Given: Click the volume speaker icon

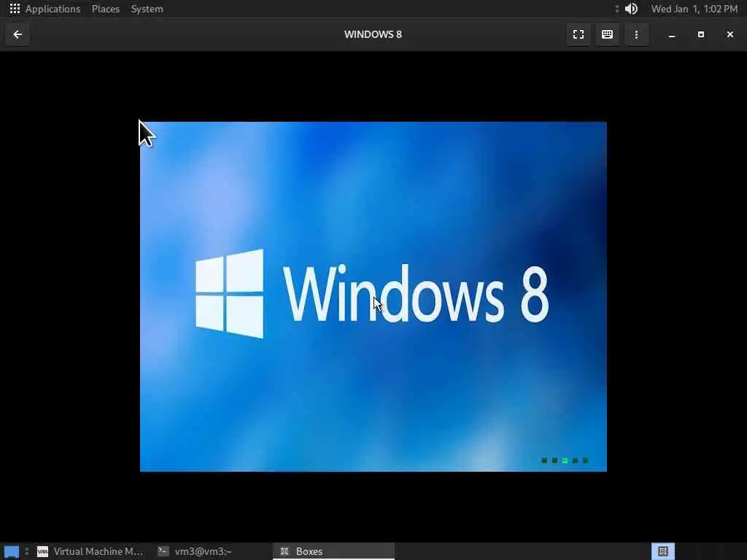Looking at the screenshot, I should [x=631, y=9].
